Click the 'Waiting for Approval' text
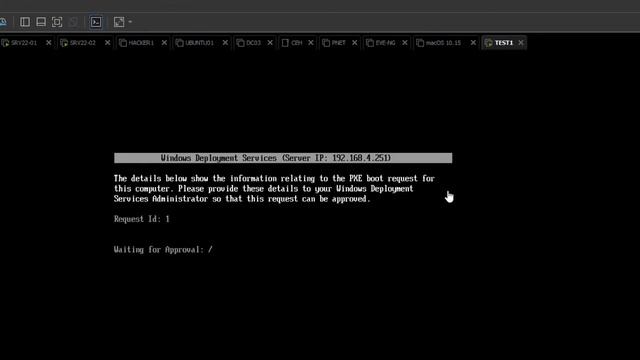Image resolution: width=640 pixels, height=360 pixels. 159,250
